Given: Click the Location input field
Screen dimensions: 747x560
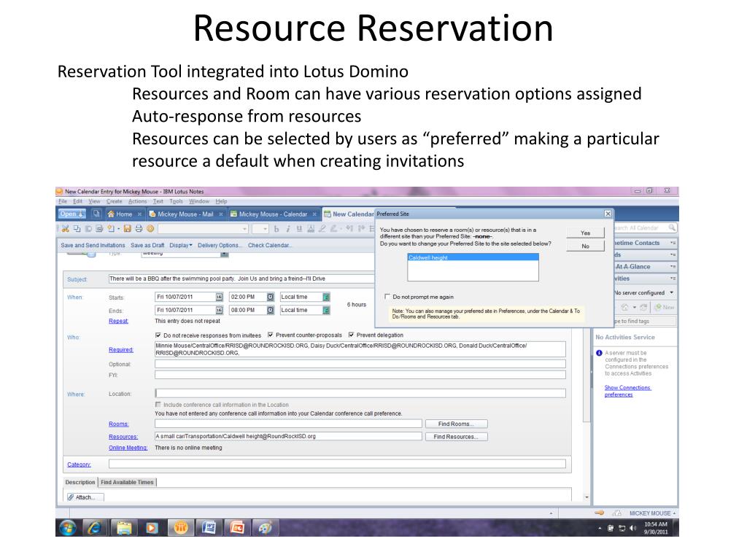Looking at the screenshot, I should [360, 393].
